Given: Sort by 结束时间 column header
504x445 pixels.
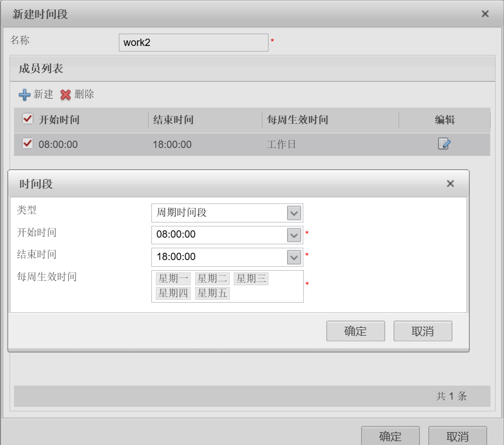Looking at the screenshot, I should click(173, 120).
